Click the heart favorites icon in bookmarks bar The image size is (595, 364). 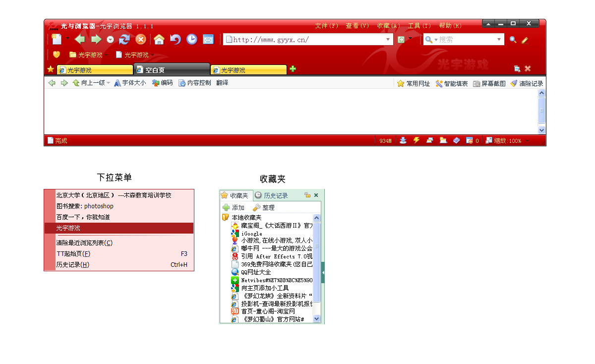coord(57,55)
